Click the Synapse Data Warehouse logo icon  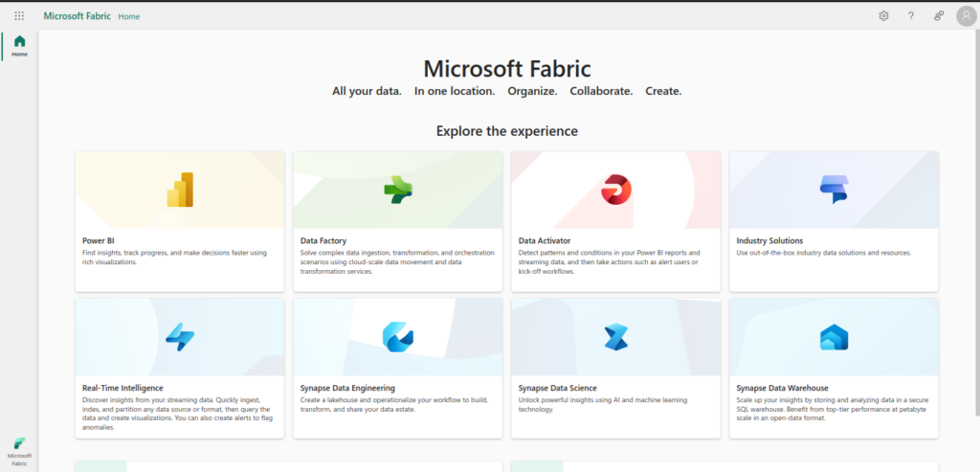tap(834, 336)
